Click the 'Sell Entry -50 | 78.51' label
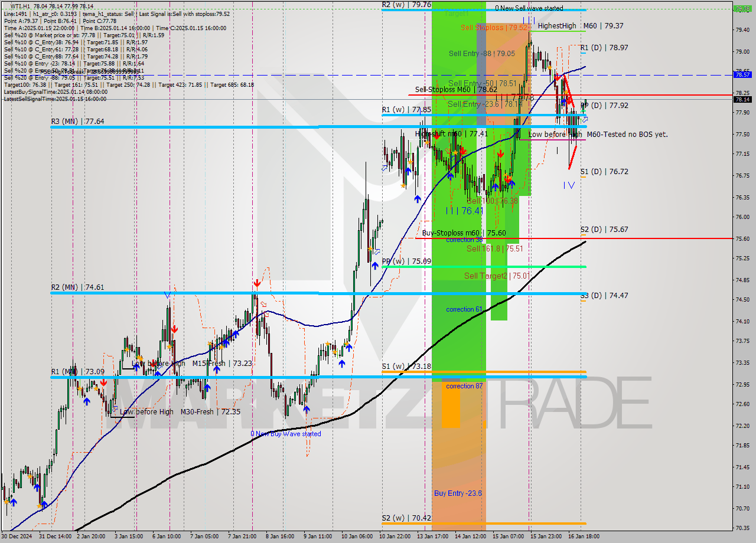This screenshot has height=543, width=756. 483,84
